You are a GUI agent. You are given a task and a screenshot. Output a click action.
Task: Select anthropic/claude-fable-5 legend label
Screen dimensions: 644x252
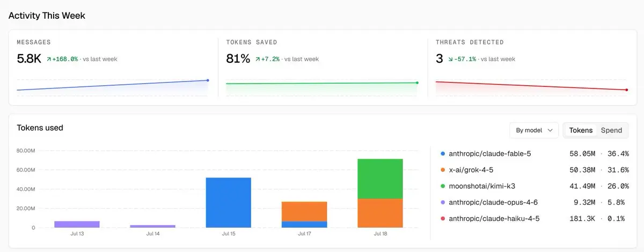point(489,154)
